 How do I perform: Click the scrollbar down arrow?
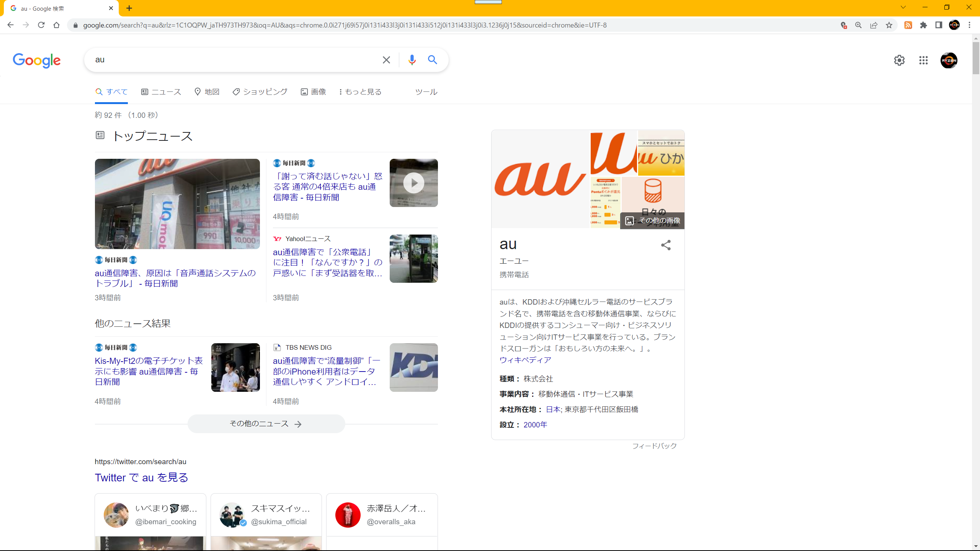[976, 546]
